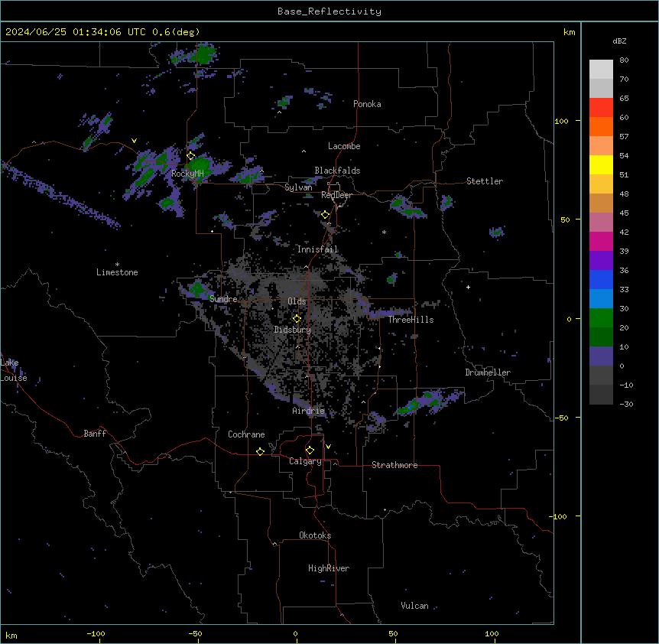Click the HighRiver city label
The width and height of the screenshot is (659, 644).
coord(329,568)
